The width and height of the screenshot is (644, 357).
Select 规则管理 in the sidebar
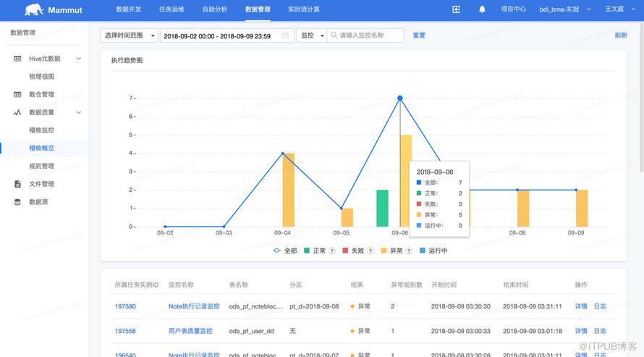coord(41,166)
